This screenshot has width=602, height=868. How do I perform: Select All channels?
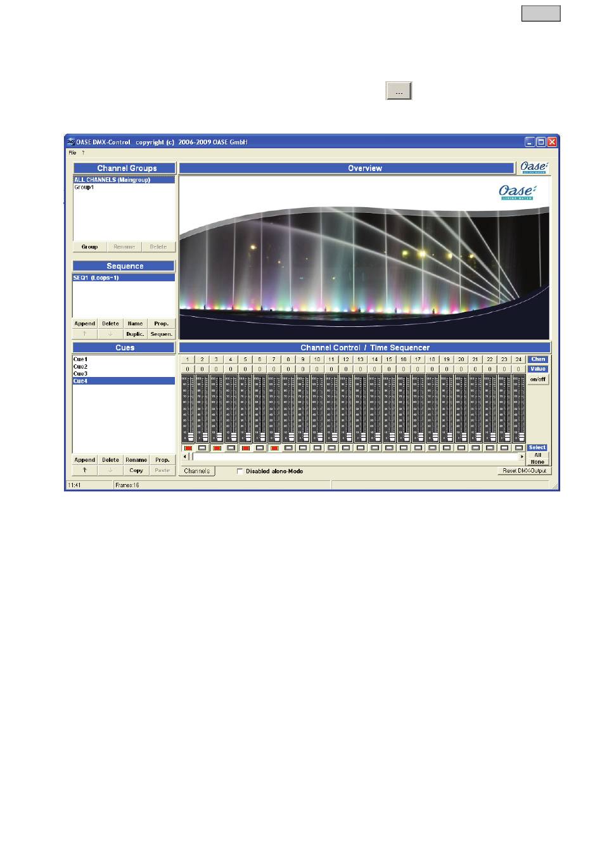[538, 455]
